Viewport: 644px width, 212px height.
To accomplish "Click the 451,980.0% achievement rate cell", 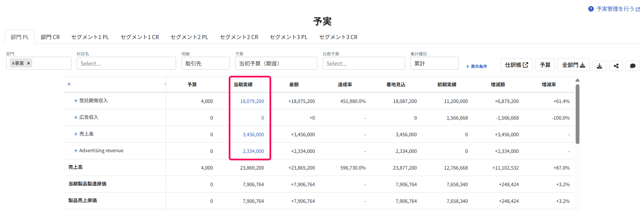I will tap(353, 101).
